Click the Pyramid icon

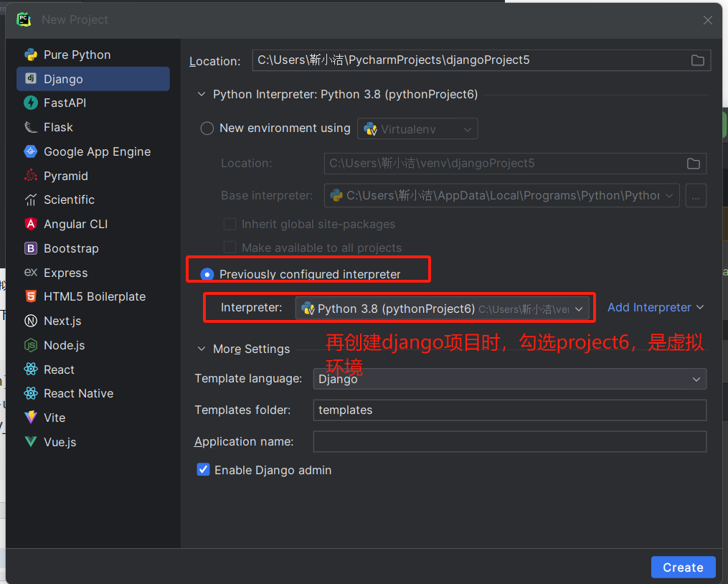[x=31, y=176]
